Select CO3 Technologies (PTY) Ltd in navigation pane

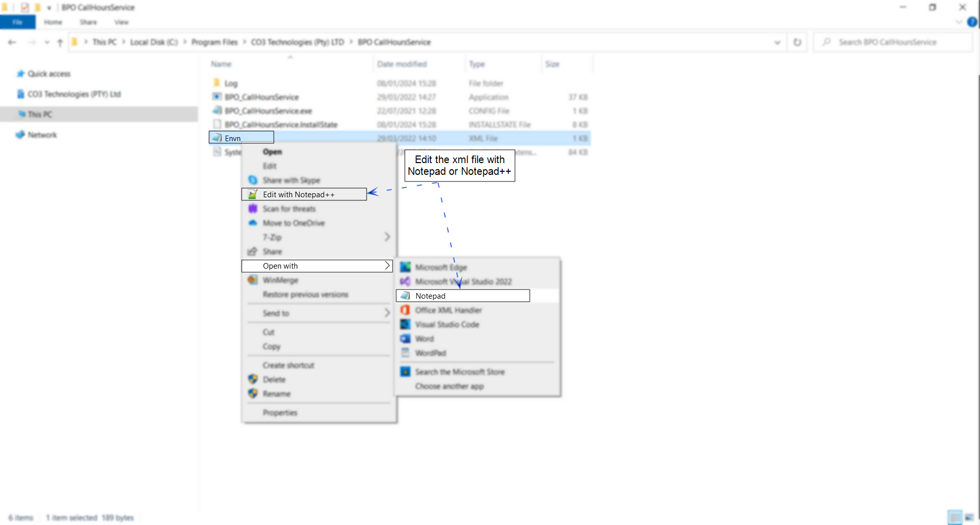pyautogui.click(x=74, y=94)
